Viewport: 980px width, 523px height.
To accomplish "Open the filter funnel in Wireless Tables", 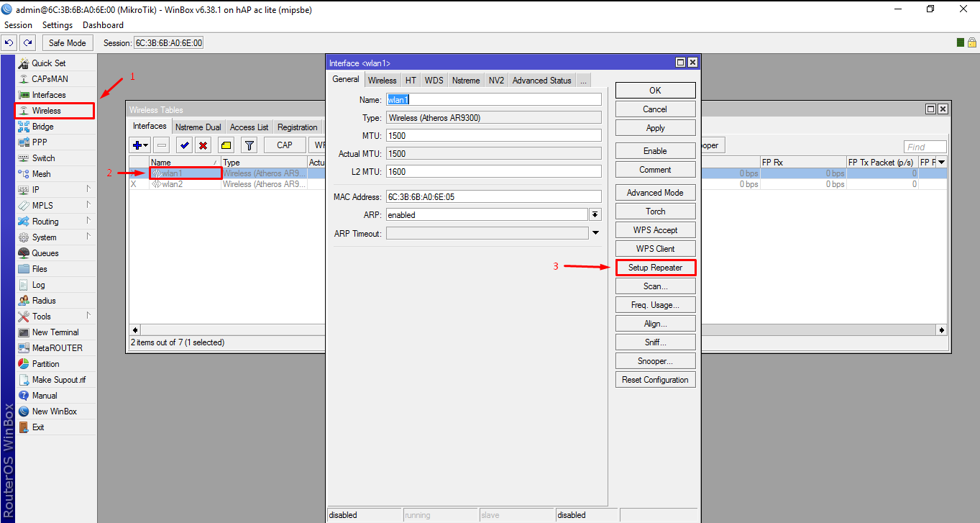I will click(249, 145).
